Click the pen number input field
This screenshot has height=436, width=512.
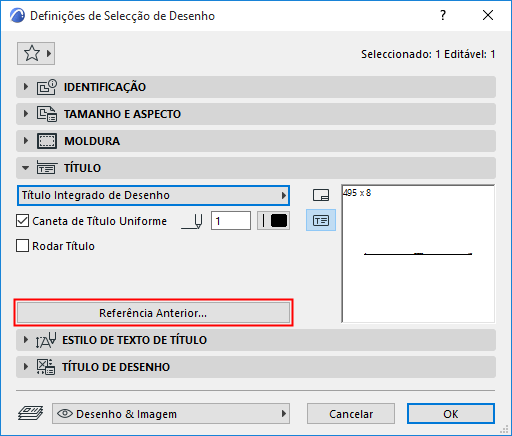click(x=231, y=221)
